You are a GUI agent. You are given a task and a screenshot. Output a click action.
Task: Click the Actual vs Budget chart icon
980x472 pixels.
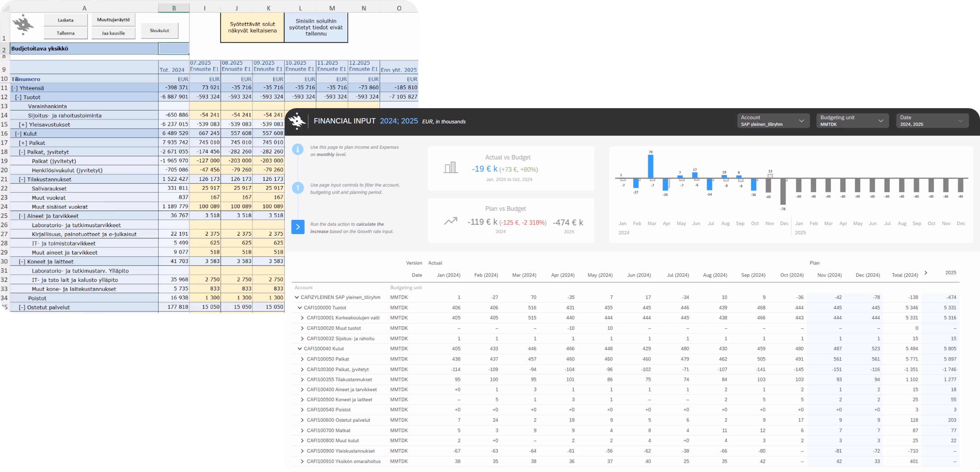pyautogui.click(x=451, y=167)
